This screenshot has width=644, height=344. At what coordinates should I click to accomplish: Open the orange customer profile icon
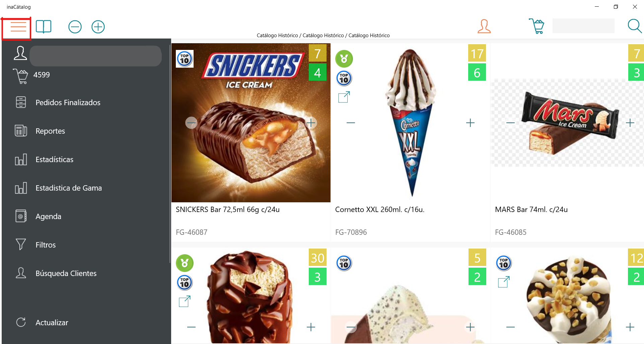pos(484,26)
